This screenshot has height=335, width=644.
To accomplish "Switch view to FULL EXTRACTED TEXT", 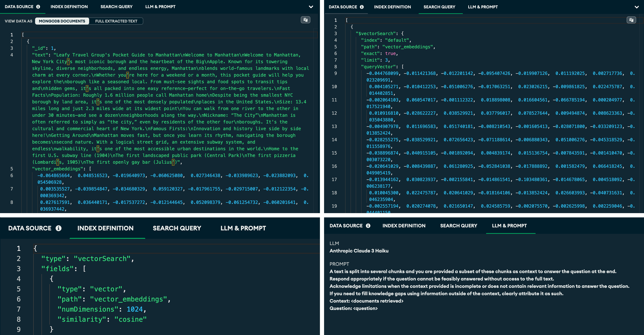I will tap(116, 21).
